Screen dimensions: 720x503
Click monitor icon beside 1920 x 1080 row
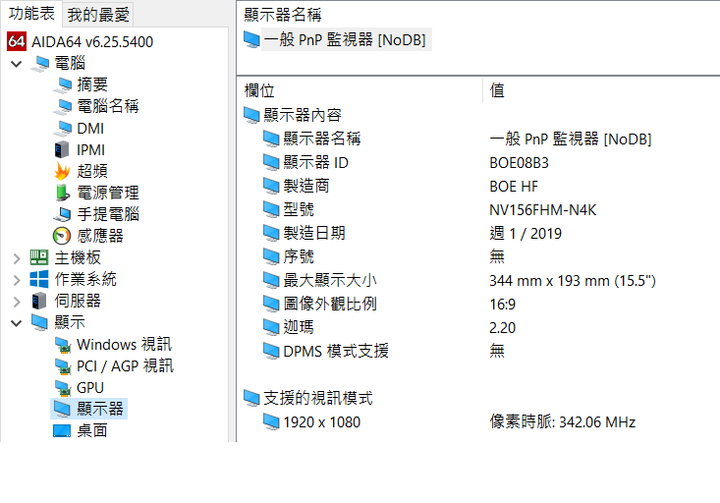271,421
